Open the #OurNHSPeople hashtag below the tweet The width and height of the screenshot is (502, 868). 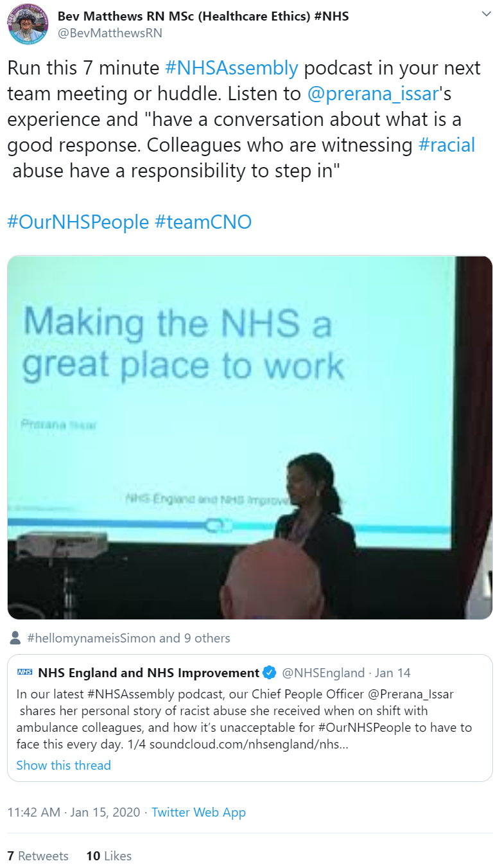tap(78, 222)
